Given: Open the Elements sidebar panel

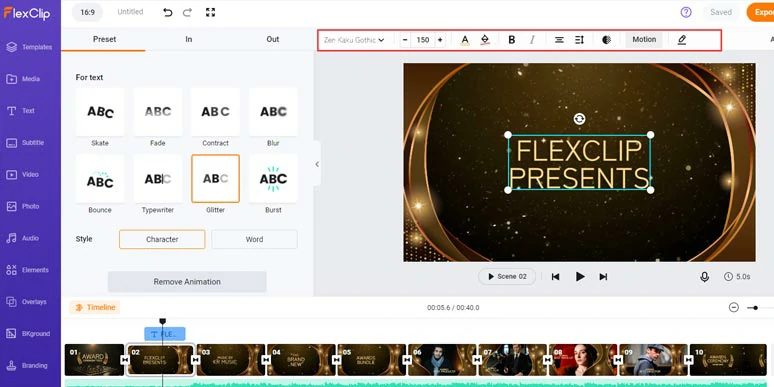Looking at the screenshot, I should click(29, 270).
